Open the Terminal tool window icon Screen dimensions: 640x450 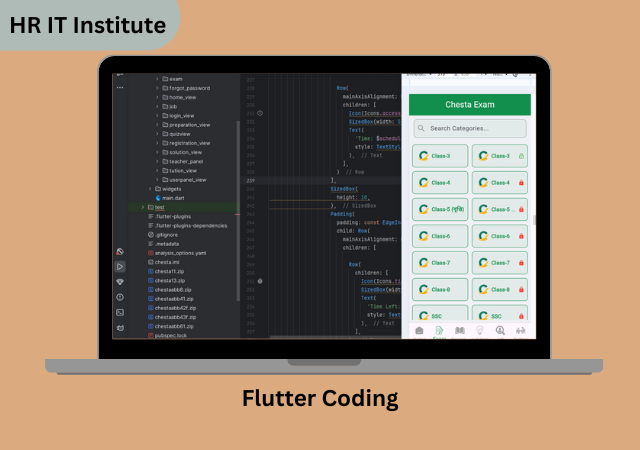120,313
